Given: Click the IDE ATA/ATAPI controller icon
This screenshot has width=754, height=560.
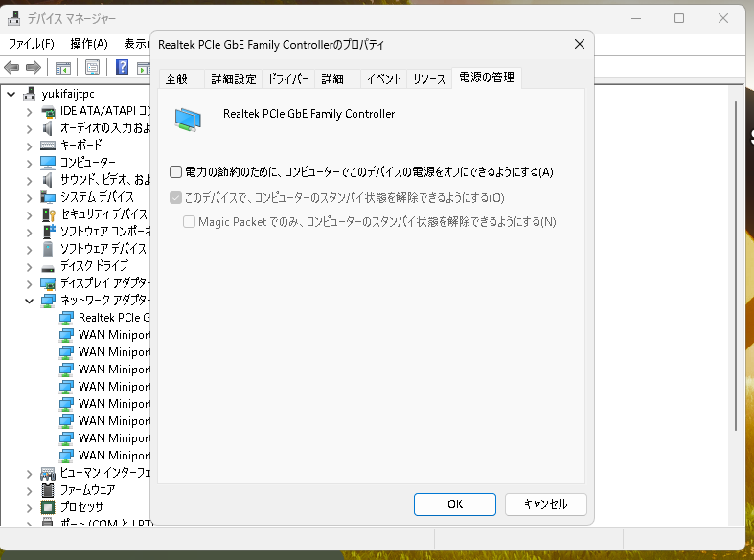Looking at the screenshot, I should [48, 112].
